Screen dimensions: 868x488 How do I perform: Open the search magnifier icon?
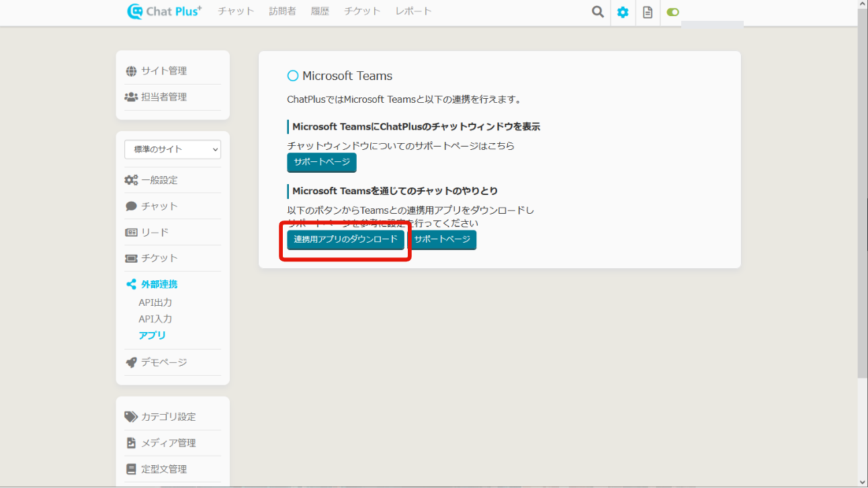point(597,12)
